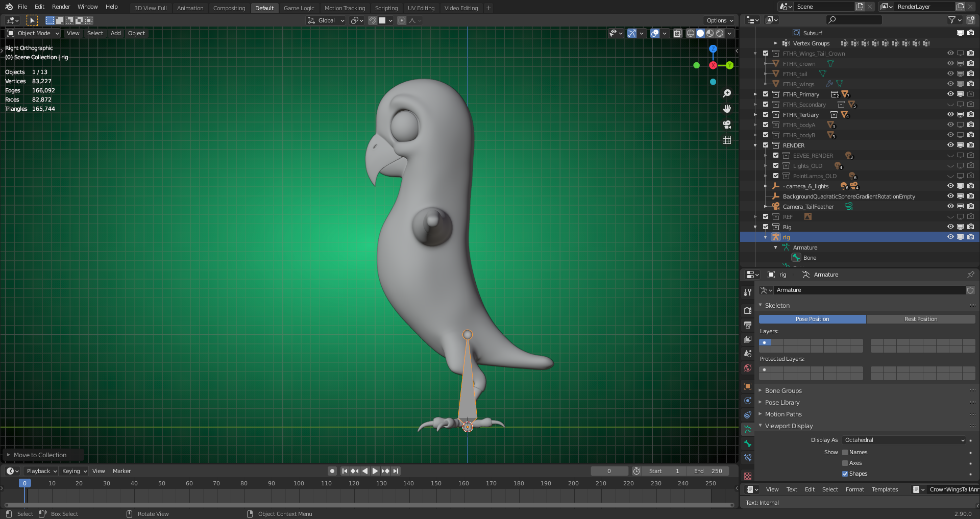This screenshot has height=519, width=980.
Task: Hide FTHR_Primary collection with eye icon
Action: [x=950, y=94]
